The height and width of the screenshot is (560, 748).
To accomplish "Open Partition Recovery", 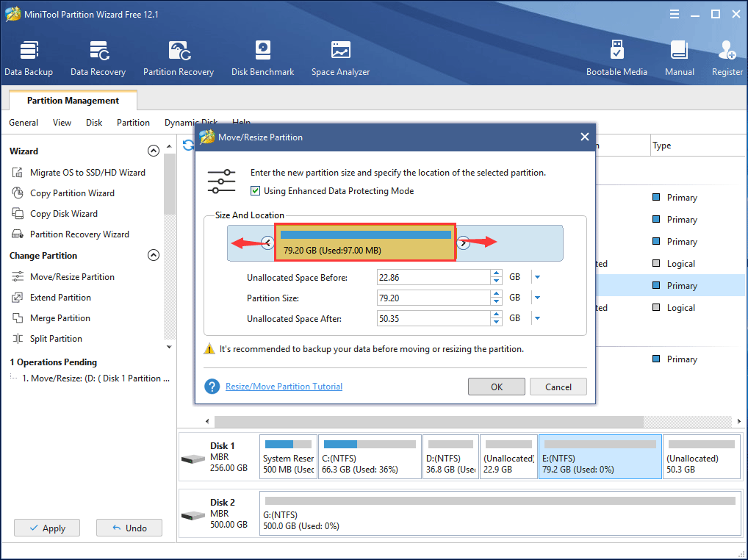I will coord(179,55).
